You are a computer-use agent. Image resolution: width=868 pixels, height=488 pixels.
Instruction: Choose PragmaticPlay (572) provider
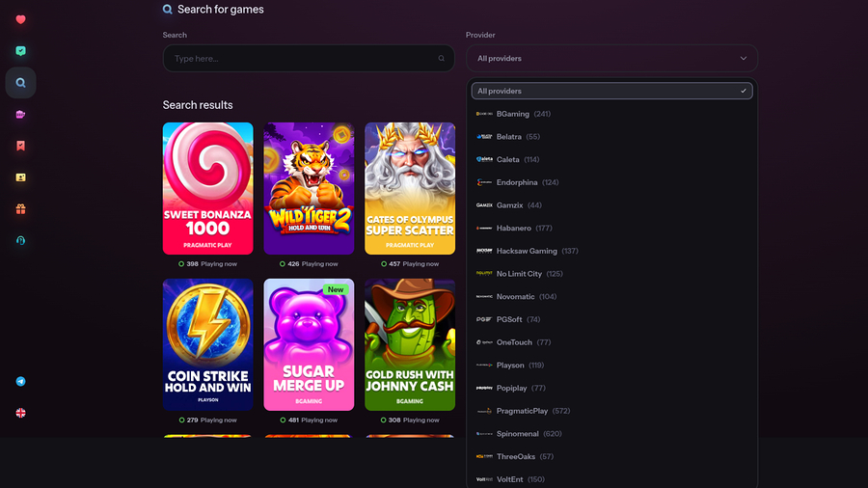[611, 411]
